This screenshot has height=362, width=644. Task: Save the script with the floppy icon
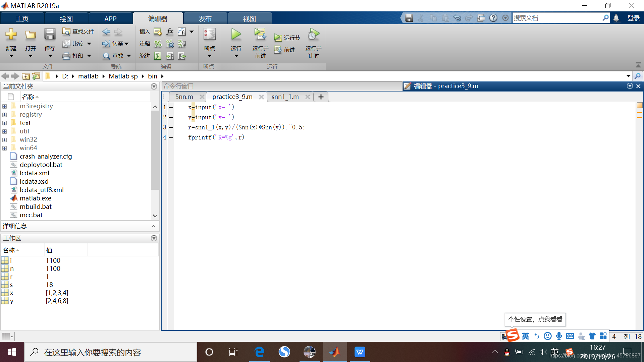[x=50, y=34]
